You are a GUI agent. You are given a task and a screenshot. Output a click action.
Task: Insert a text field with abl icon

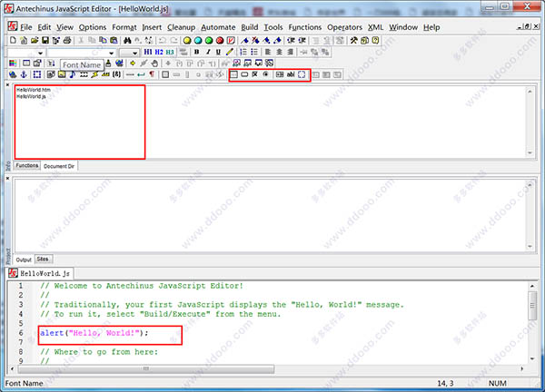click(x=291, y=74)
